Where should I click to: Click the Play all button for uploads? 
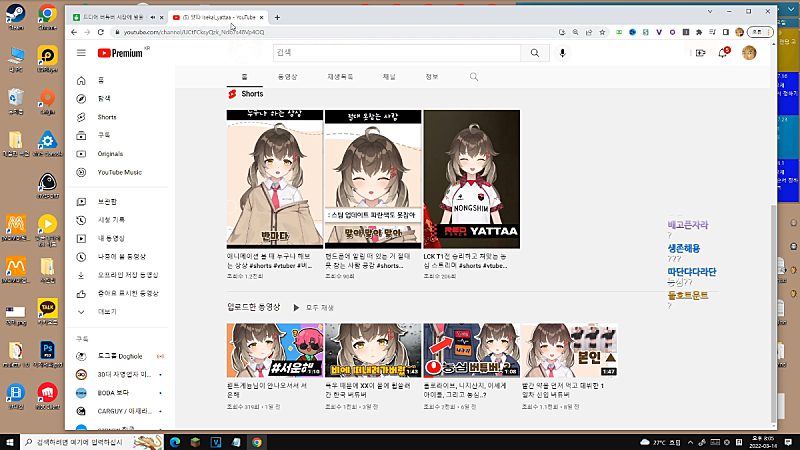314,308
